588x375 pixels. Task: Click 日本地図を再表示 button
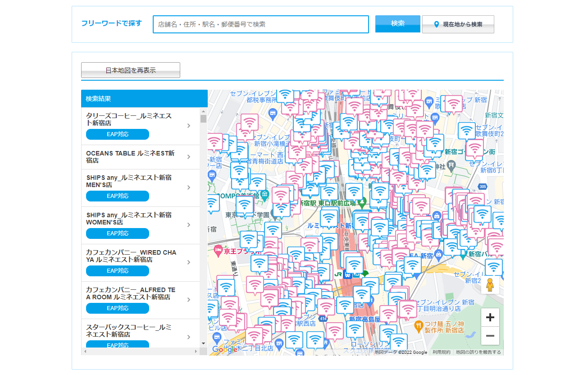point(131,70)
